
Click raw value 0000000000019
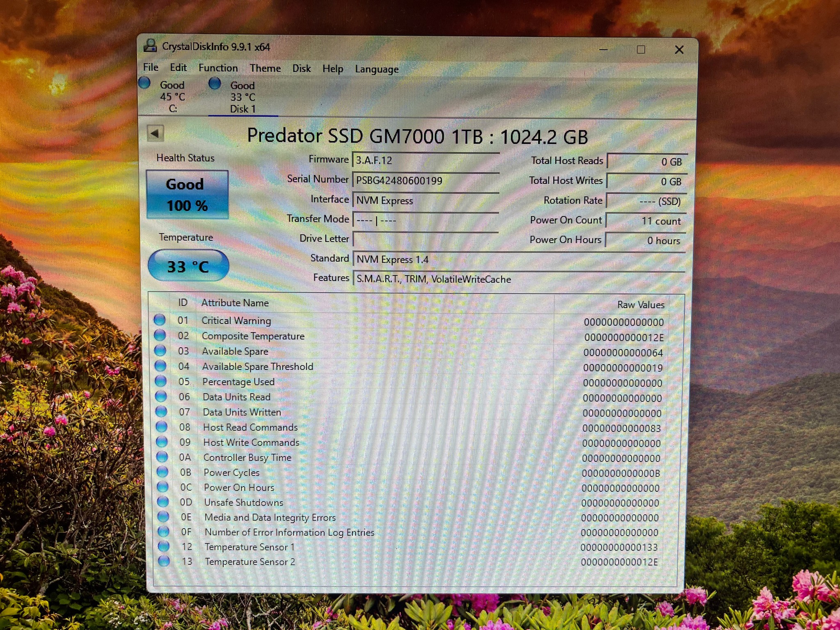click(x=623, y=367)
